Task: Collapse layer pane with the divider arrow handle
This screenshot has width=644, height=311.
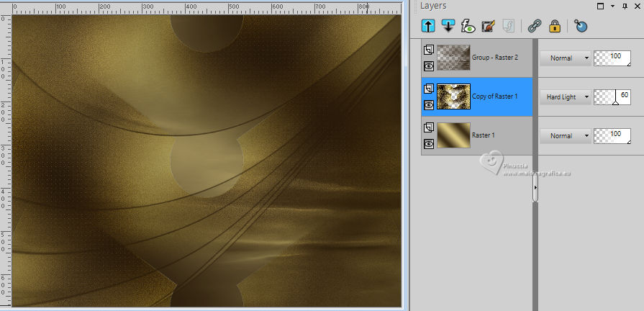Action: coord(535,187)
